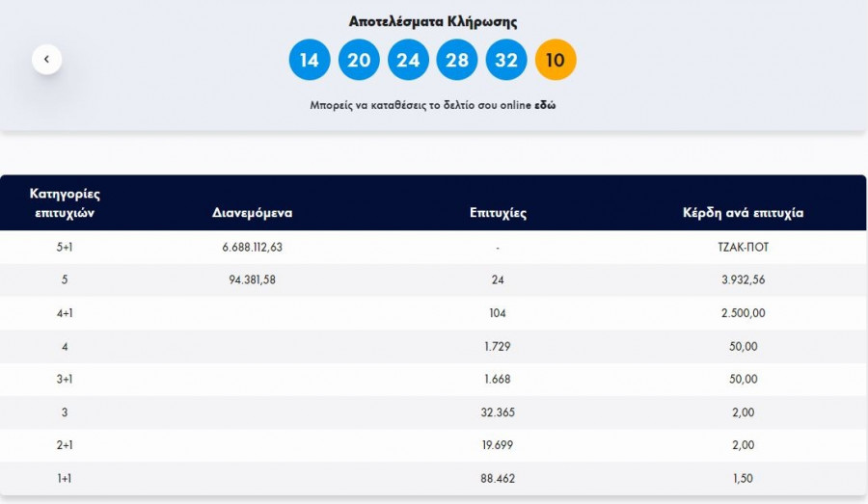The image size is (868, 504).
Task: Select the 2+1 category row label
Action: click(65, 445)
